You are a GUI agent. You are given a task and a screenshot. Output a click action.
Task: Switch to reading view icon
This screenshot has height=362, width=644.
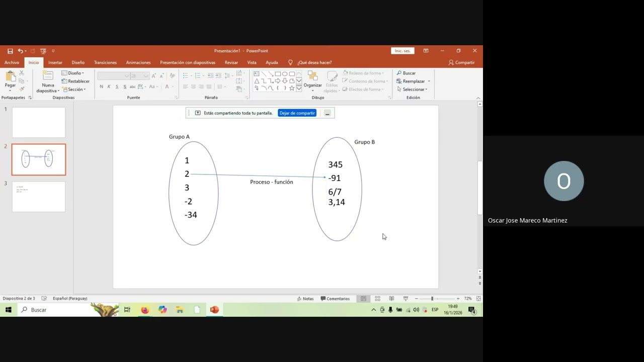click(391, 299)
